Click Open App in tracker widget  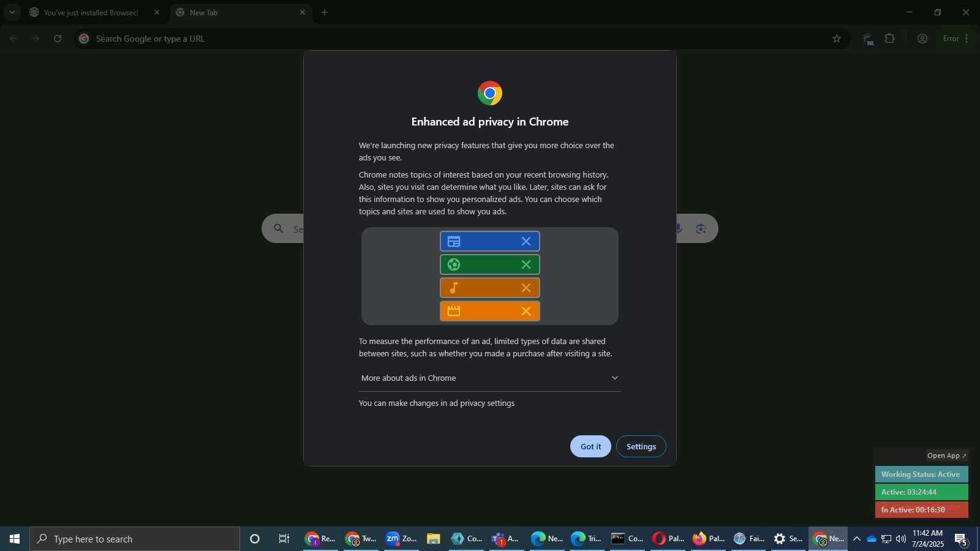946,455
